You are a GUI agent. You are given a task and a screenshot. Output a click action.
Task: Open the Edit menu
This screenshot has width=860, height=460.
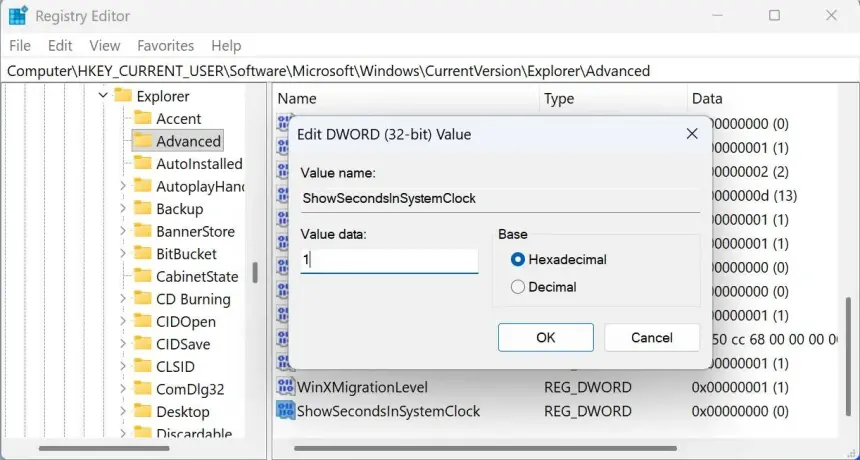[60, 46]
